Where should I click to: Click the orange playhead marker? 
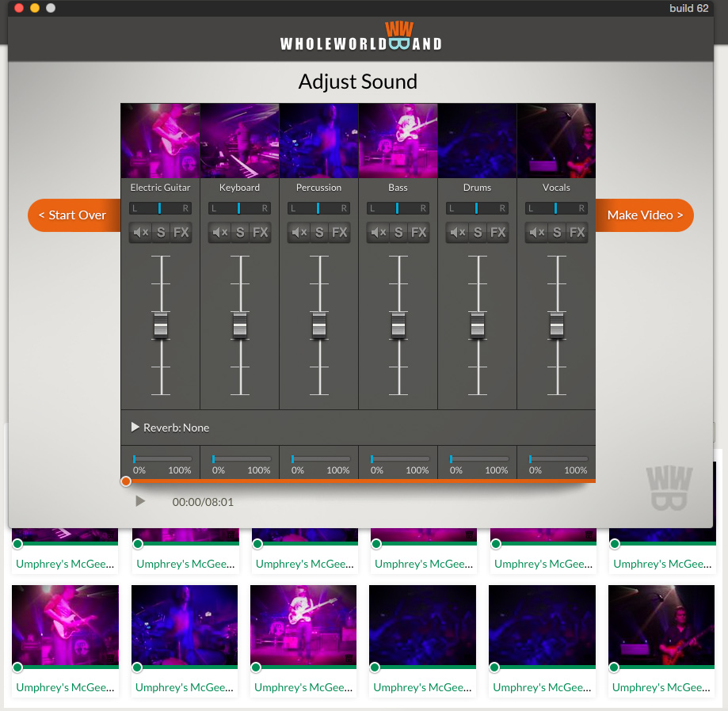click(x=126, y=481)
